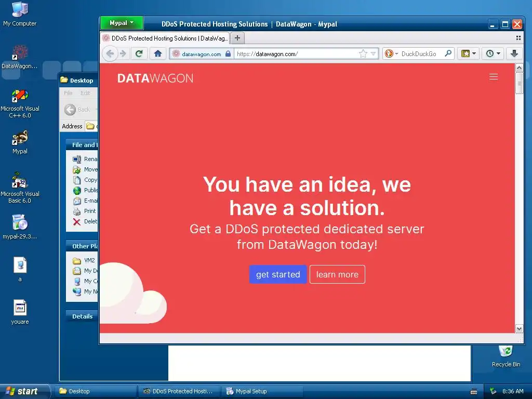Open VM2 folder under Other Places
The width and height of the screenshot is (532, 399).
[84, 260]
